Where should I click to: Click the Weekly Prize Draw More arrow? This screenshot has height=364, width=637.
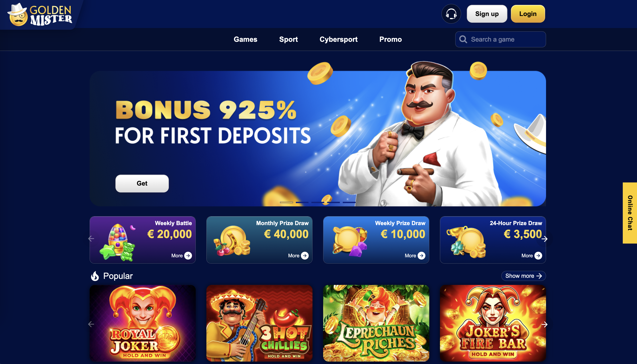(x=421, y=256)
